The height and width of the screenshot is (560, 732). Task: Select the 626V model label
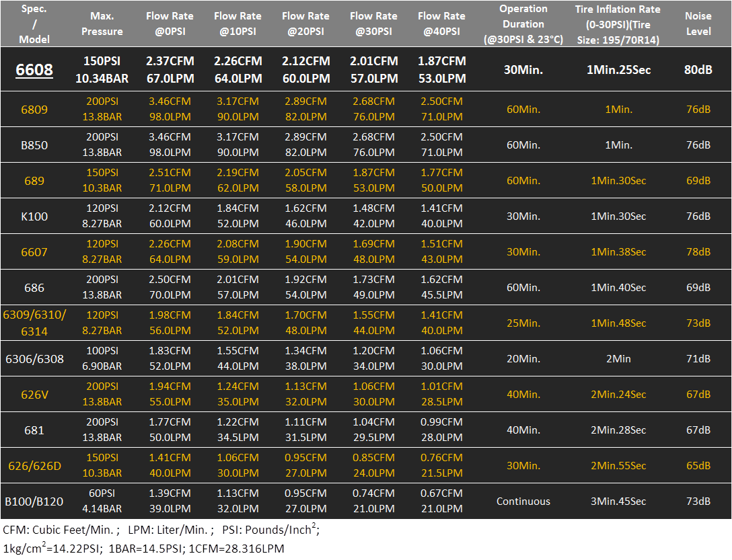tap(34, 395)
